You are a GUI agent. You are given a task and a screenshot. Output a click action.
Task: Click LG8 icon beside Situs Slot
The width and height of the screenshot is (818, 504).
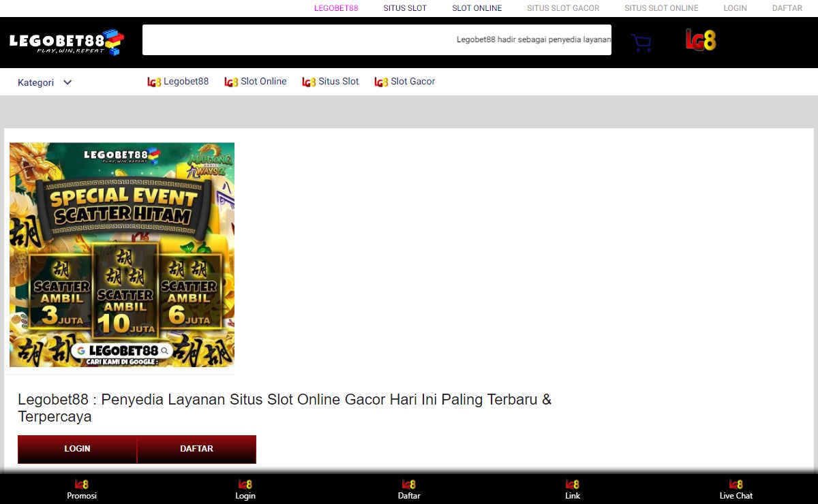pyautogui.click(x=309, y=82)
